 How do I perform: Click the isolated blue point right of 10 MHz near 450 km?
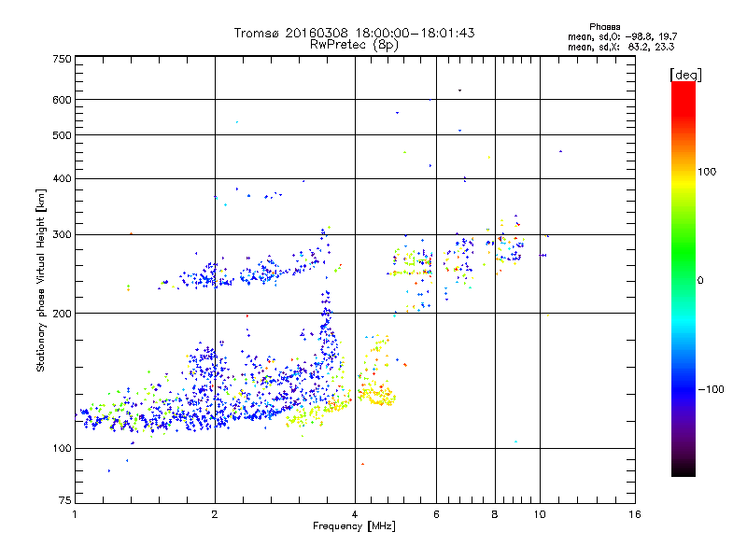click(x=561, y=151)
